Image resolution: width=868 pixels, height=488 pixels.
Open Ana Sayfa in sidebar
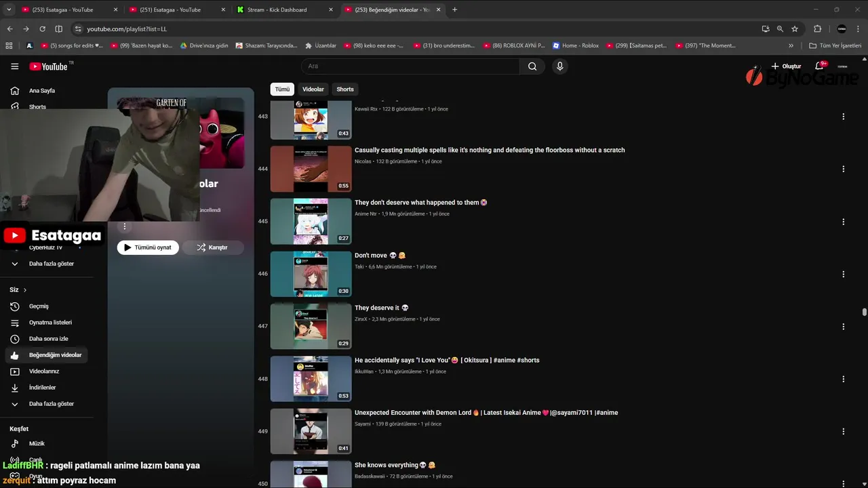click(42, 91)
